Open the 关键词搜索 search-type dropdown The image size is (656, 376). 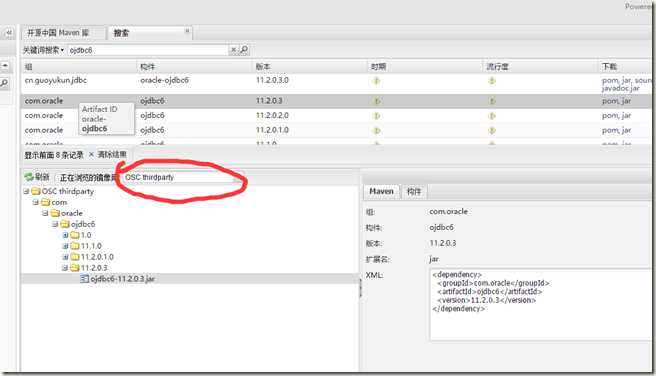click(x=44, y=50)
